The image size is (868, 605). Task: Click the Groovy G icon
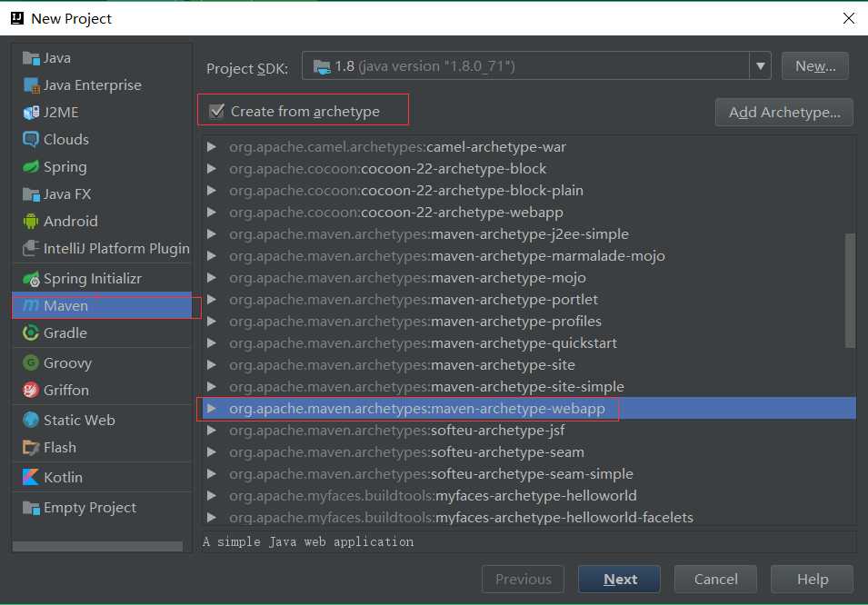pyautogui.click(x=31, y=363)
